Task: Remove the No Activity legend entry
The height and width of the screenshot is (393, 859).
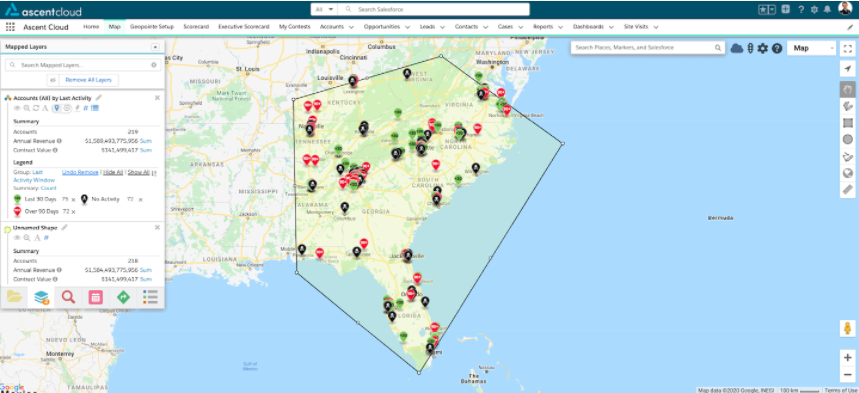Action: coord(140,200)
